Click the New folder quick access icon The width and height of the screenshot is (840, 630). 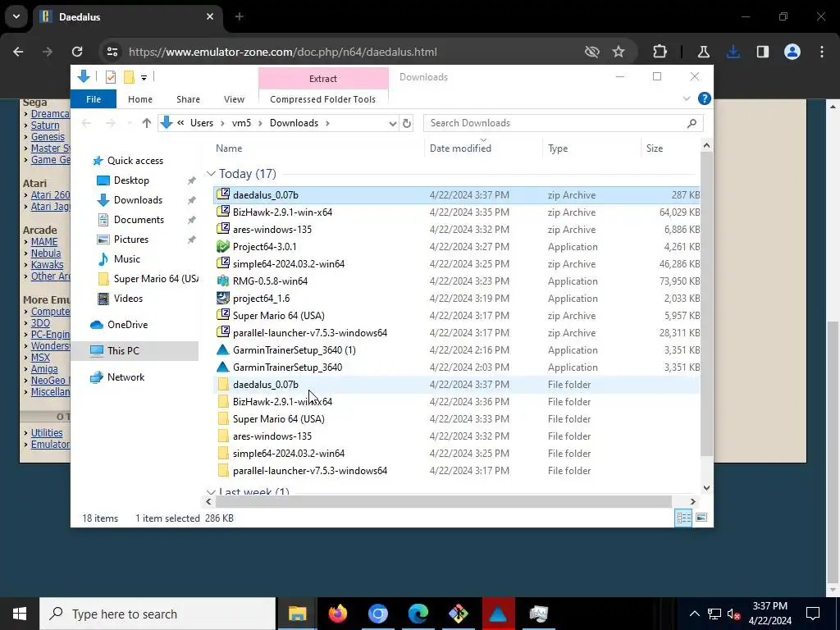point(129,77)
